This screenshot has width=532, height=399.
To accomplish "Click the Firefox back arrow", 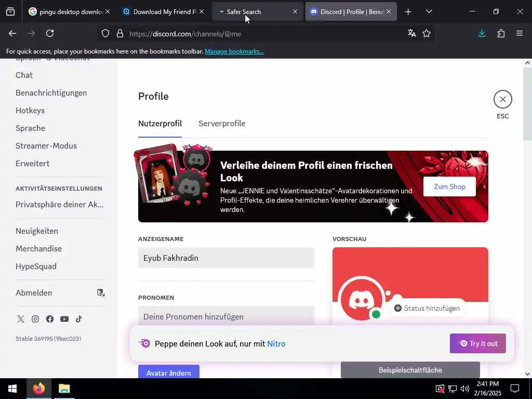I will pos(12,33).
